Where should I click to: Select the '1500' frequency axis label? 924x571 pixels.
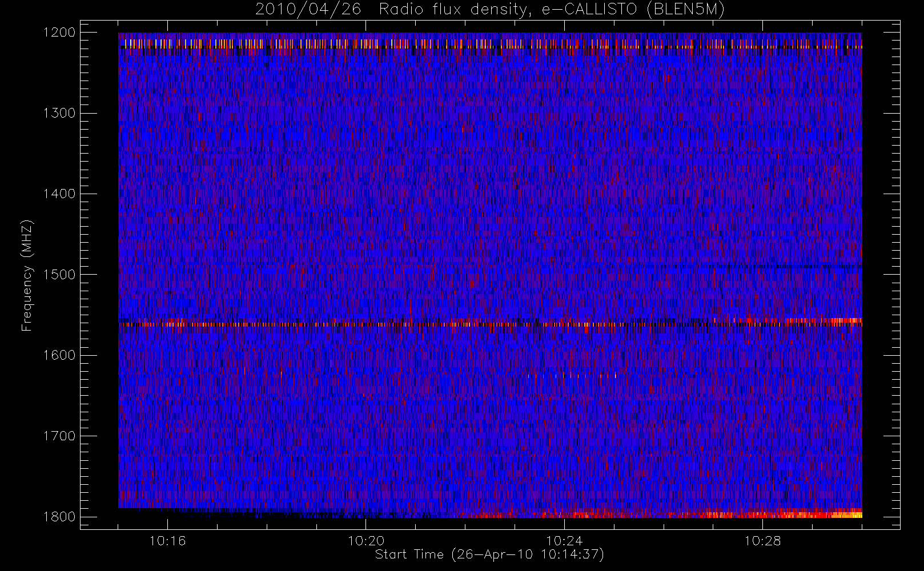tap(59, 275)
